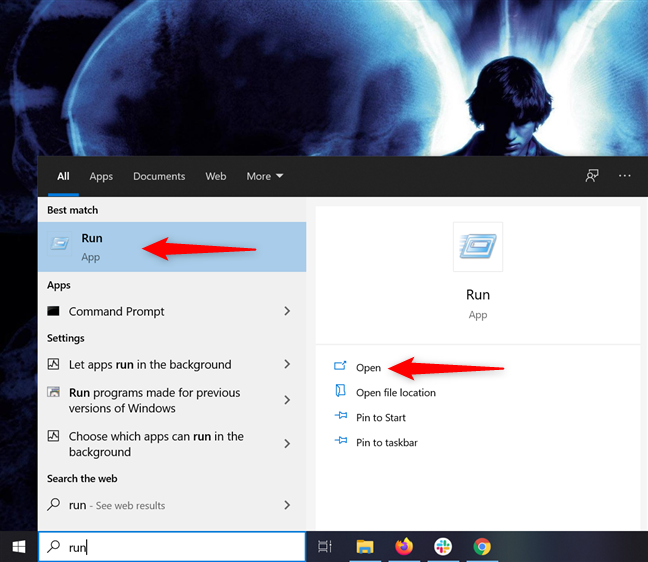
Task: Select Open file location
Action: coord(395,393)
